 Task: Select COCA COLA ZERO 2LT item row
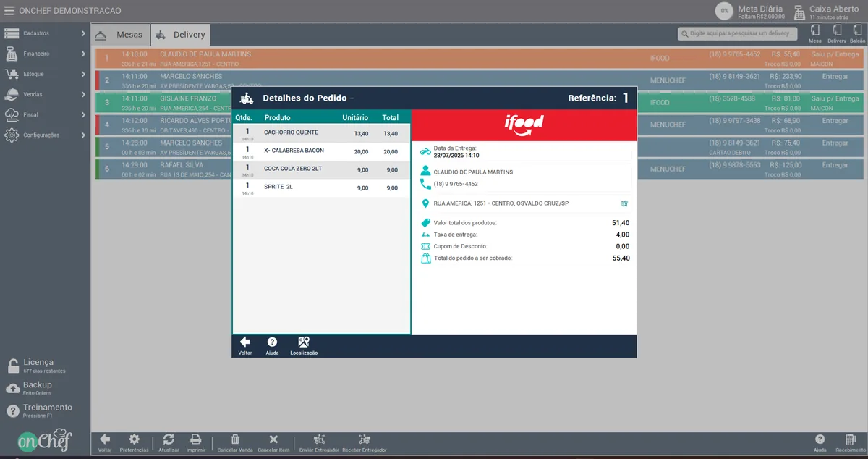(321, 170)
